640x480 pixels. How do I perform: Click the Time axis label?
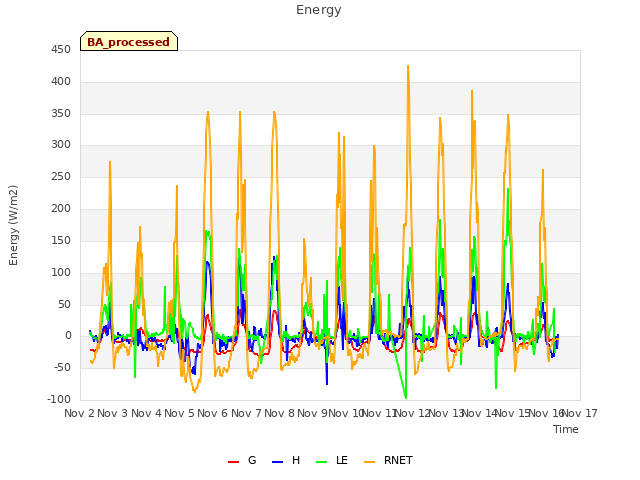(x=566, y=429)
